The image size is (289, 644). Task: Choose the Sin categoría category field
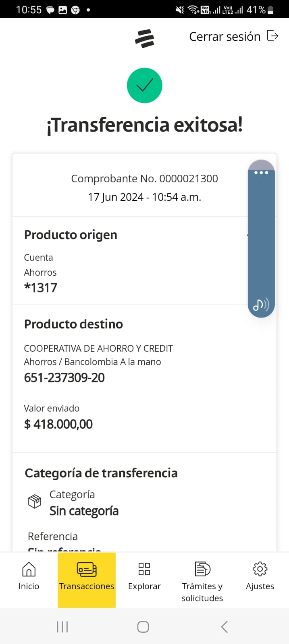84,511
